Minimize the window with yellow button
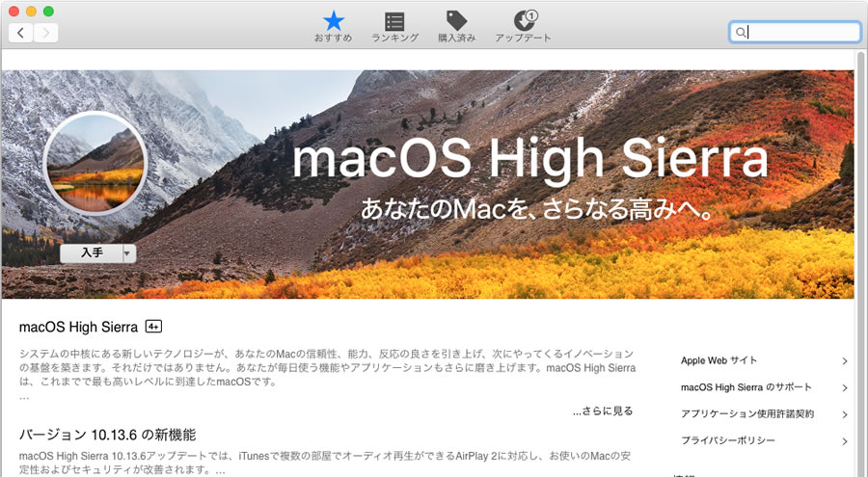Image resolution: width=868 pixels, height=477 pixels. (x=32, y=11)
